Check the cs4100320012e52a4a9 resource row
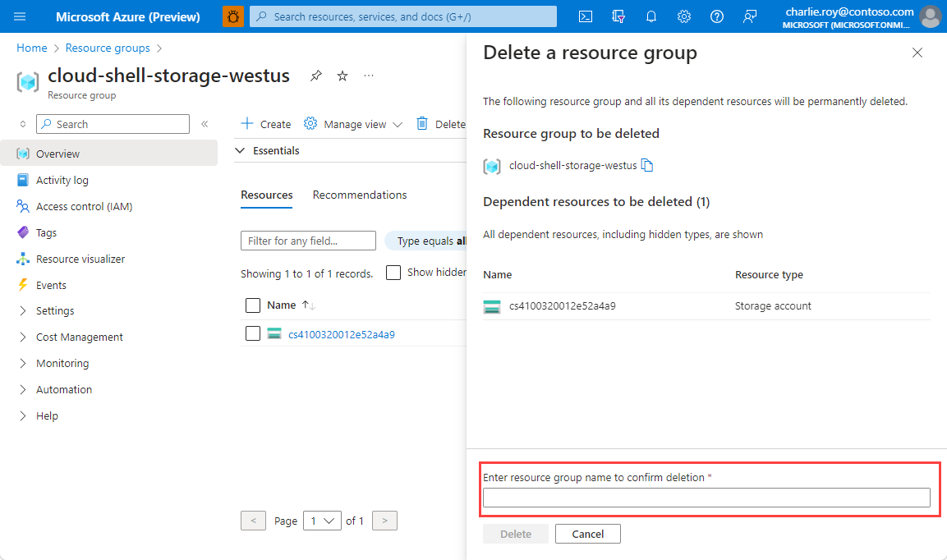 (x=252, y=333)
